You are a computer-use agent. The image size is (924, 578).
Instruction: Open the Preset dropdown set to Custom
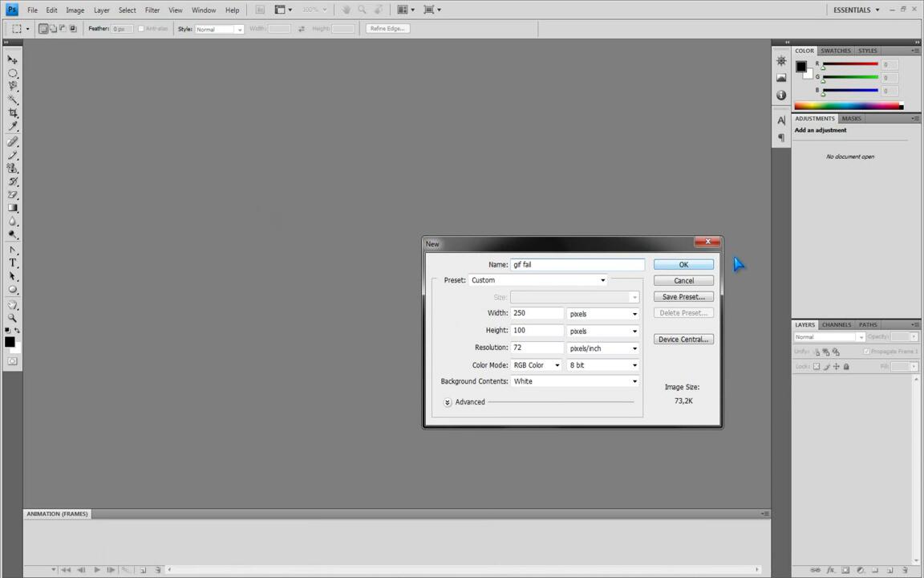(x=537, y=280)
